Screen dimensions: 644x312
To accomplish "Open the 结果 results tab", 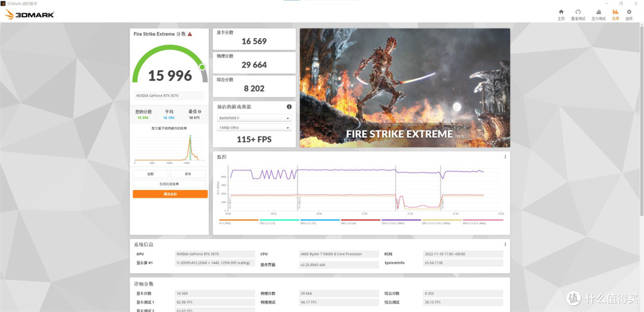I will (615, 14).
